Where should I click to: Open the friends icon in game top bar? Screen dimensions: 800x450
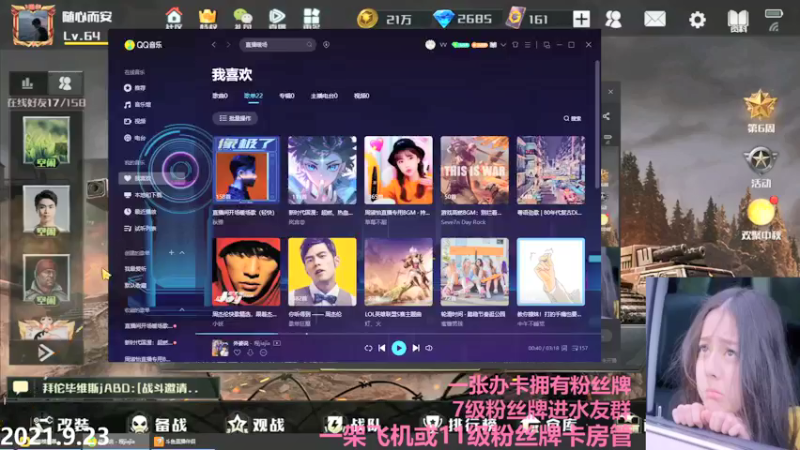[x=613, y=19]
